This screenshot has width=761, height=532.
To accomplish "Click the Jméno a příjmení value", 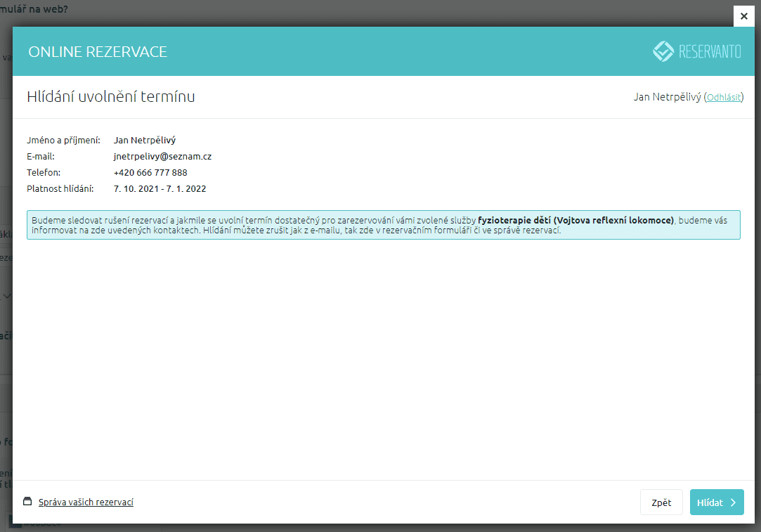I will 145,141.
